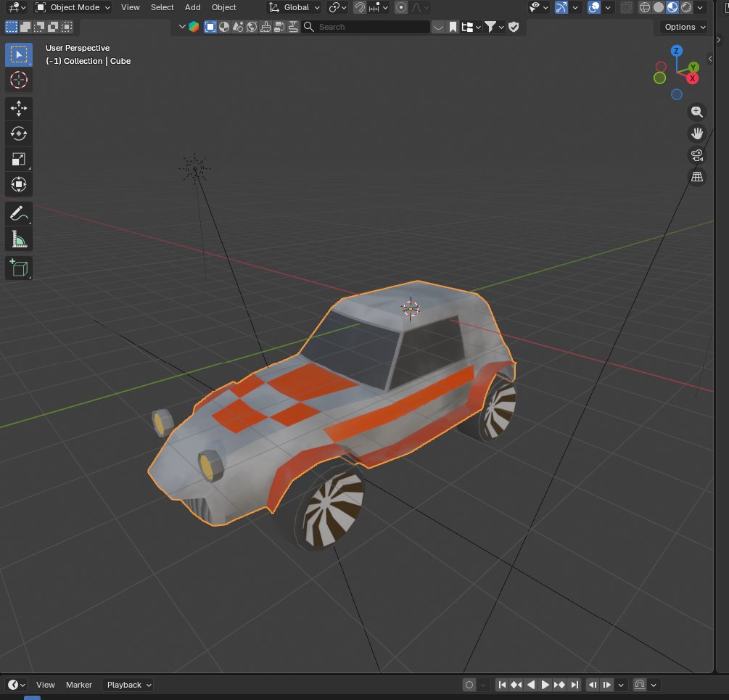The width and height of the screenshot is (729, 700).
Task: Jump to the last frame
Action: tap(574, 685)
